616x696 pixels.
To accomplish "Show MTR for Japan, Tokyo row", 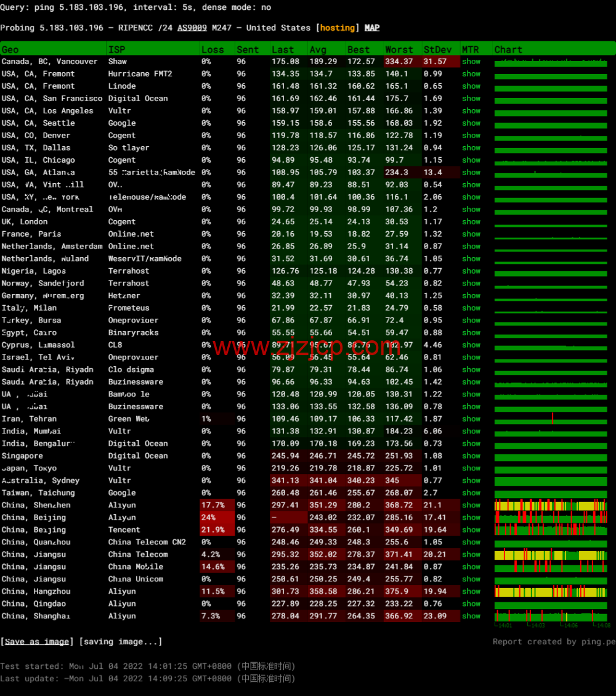I will pos(471,469).
